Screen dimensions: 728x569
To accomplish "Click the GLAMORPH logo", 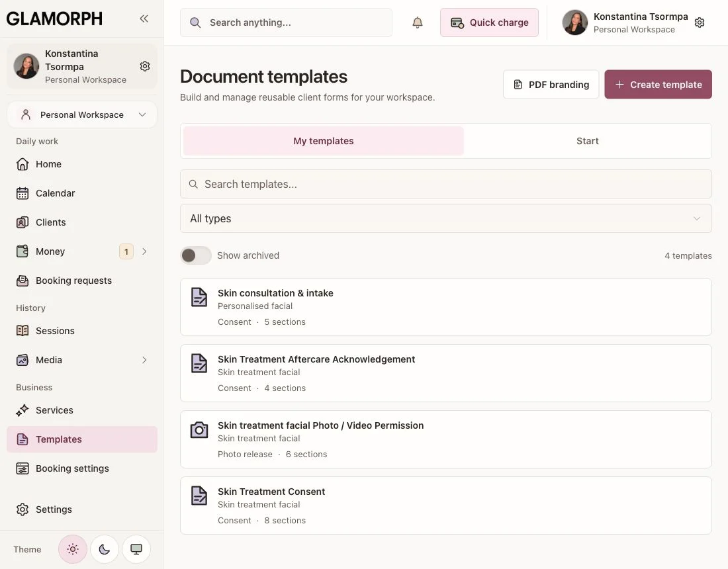I will [54, 19].
